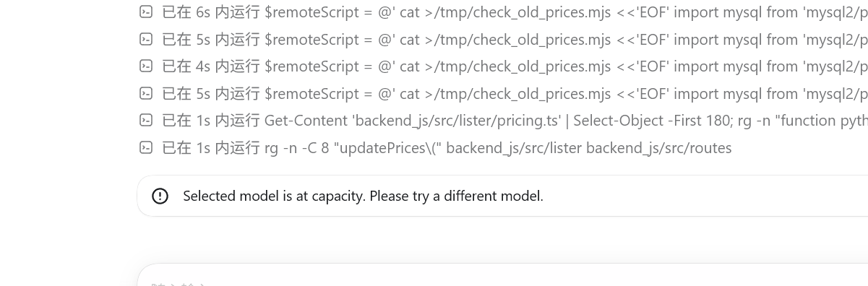Click the 'Selected model is at capacity' message
The width and height of the screenshot is (868, 286).
tap(363, 196)
